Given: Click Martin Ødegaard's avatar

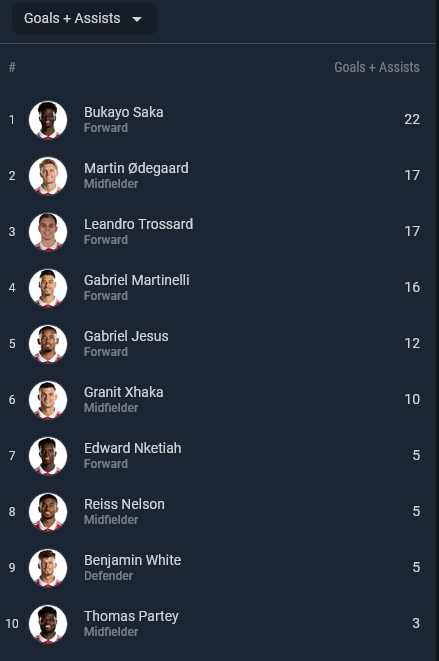Looking at the screenshot, I should (x=48, y=176).
